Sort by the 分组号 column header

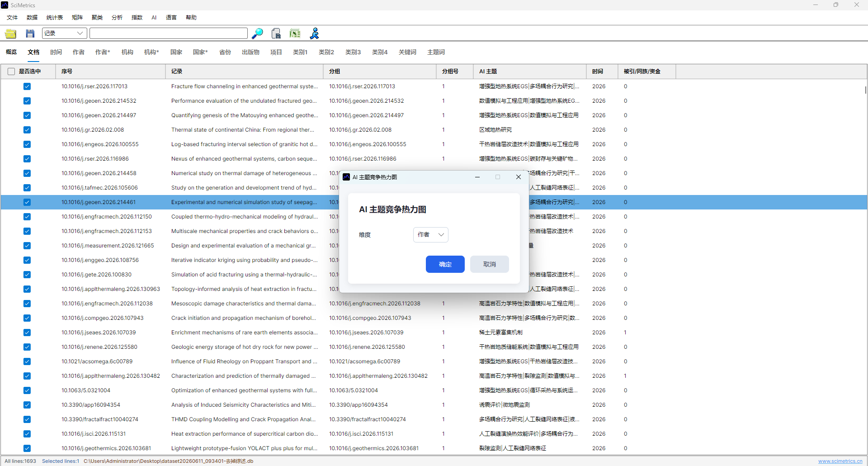[455, 71]
